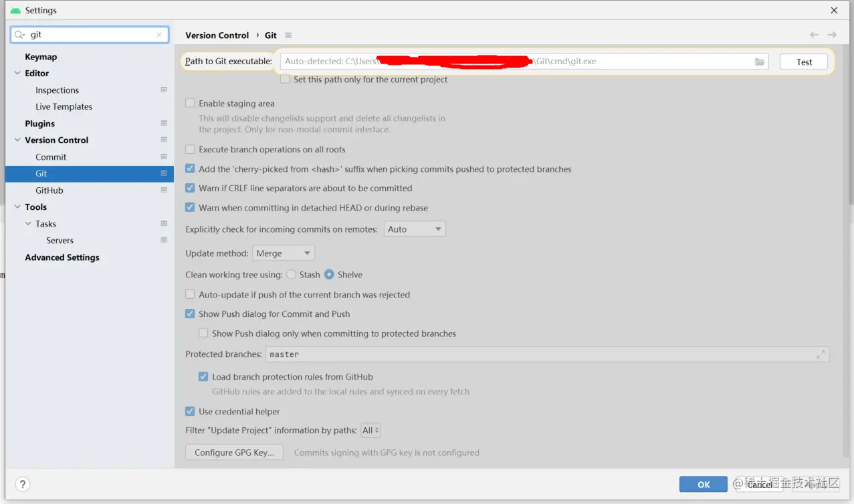Click project icon beside selected Git row
Image resolution: width=854 pixels, height=504 pixels.
click(x=164, y=173)
